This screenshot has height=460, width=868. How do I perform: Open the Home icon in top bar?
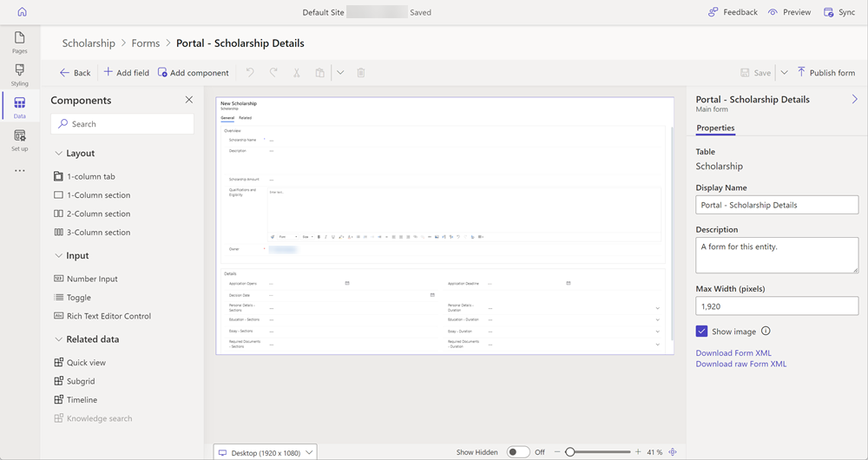point(22,12)
